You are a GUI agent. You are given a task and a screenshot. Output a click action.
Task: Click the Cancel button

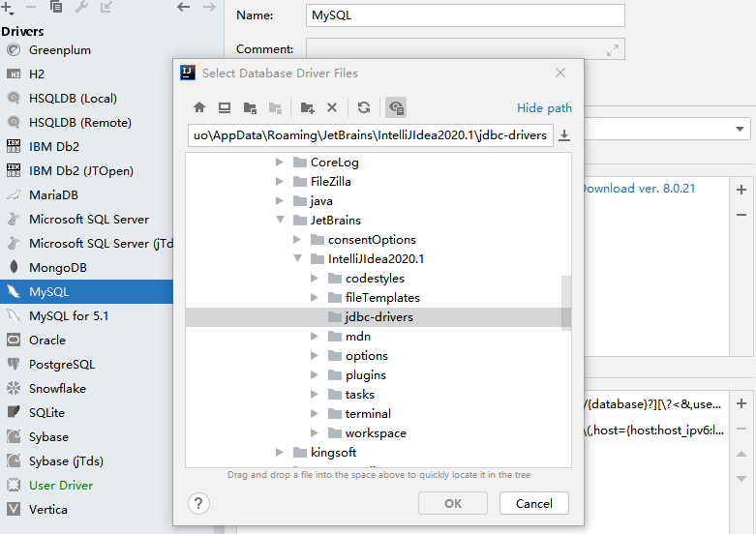pos(534,503)
